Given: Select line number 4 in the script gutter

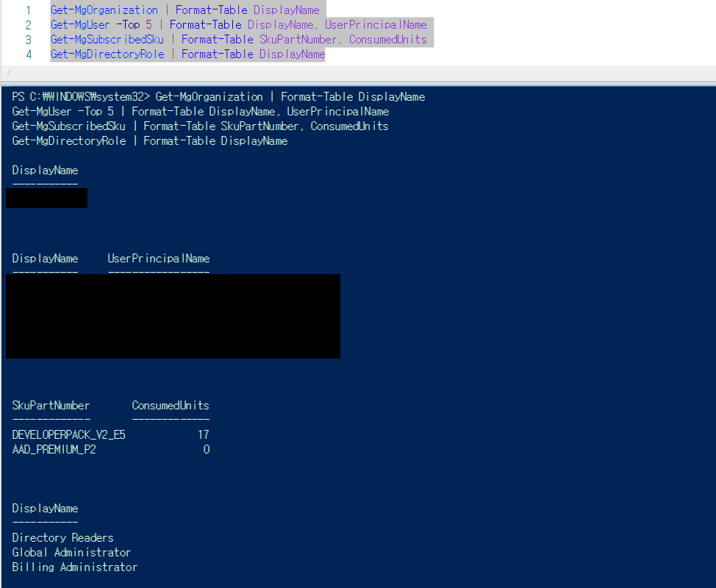Looking at the screenshot, I should point(29,54).
